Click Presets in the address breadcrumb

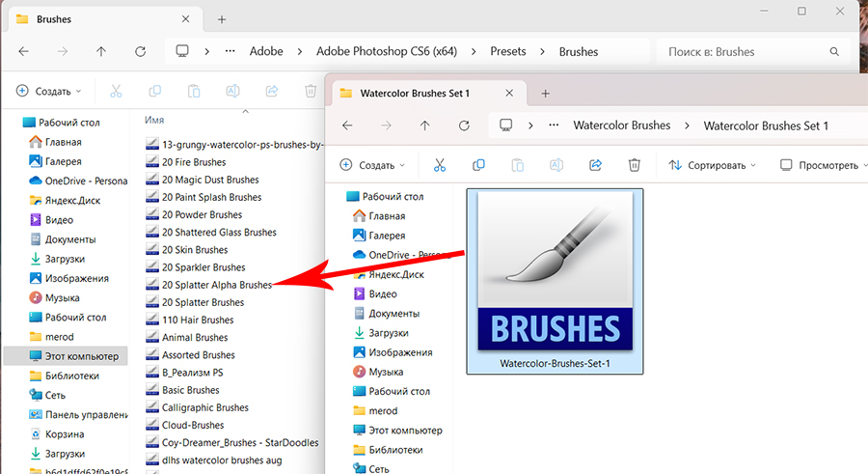pos(508,52)
